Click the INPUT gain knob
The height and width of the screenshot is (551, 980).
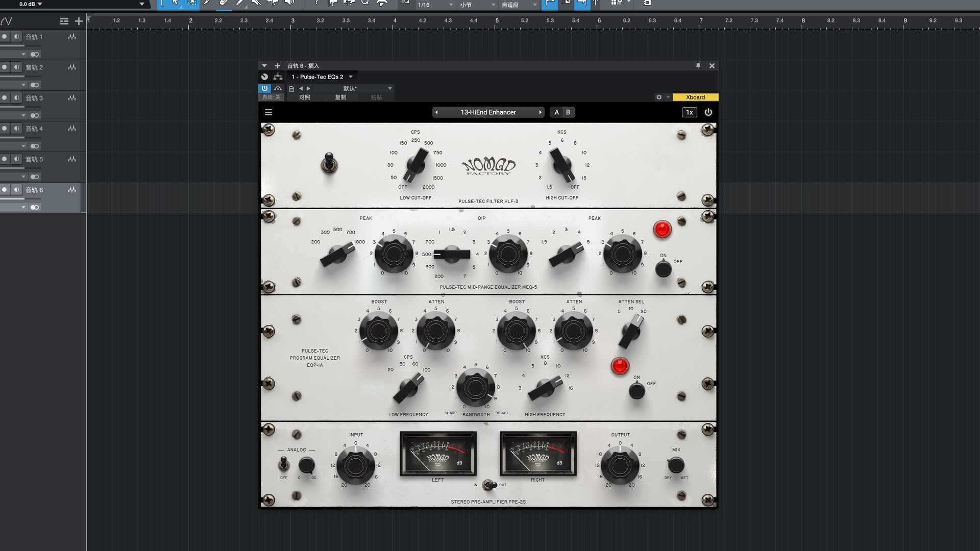(356, 465)
